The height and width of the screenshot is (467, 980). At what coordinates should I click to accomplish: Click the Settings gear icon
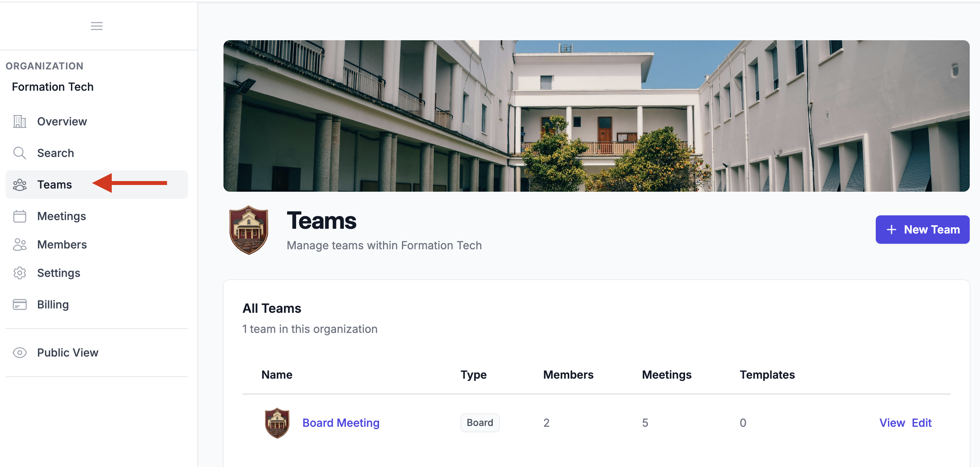point(20,273)
